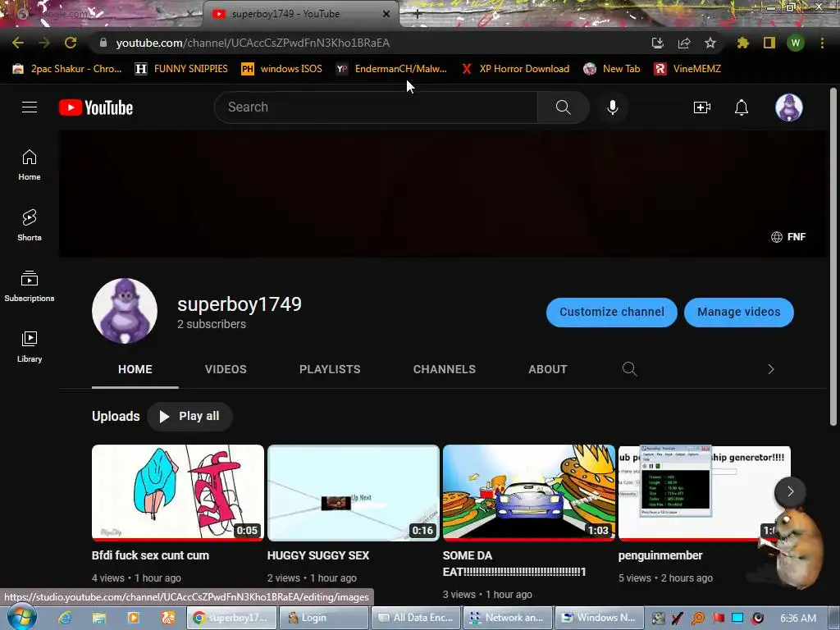Go to Home in sidebar
Screen dimensions: 840x630
[30, 165]
